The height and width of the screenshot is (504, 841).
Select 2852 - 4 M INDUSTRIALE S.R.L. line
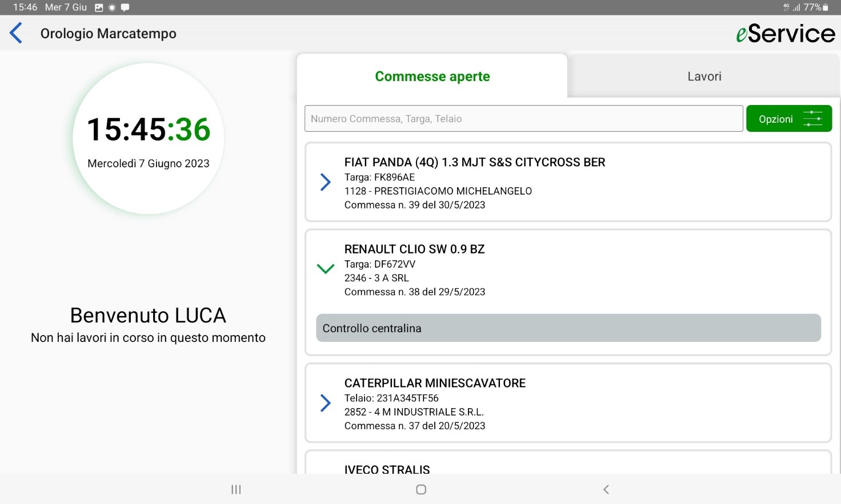(414, 412)
